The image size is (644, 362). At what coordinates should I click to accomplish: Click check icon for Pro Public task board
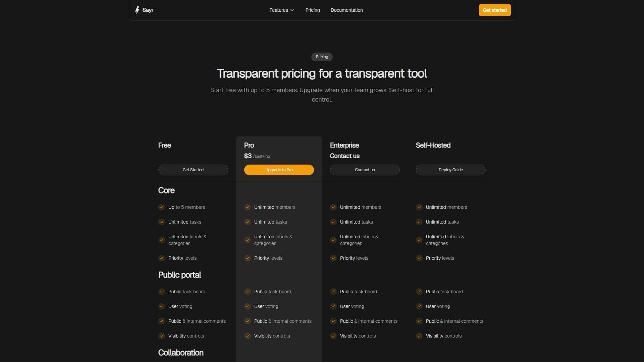[x=248, y=292]
